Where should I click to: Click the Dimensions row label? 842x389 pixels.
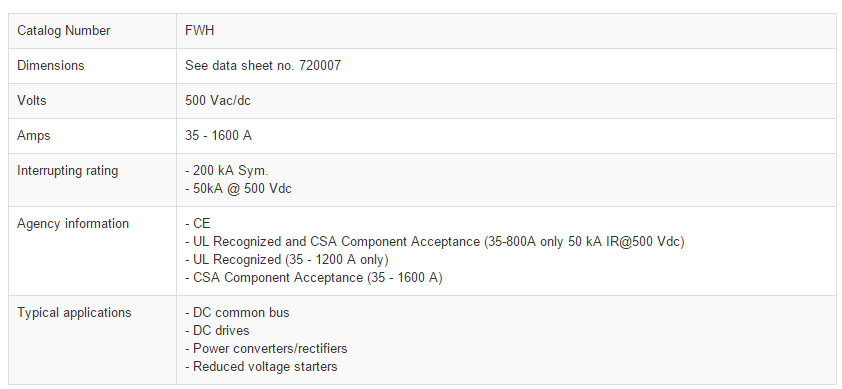pyautogui.click(x=50, y=66)
